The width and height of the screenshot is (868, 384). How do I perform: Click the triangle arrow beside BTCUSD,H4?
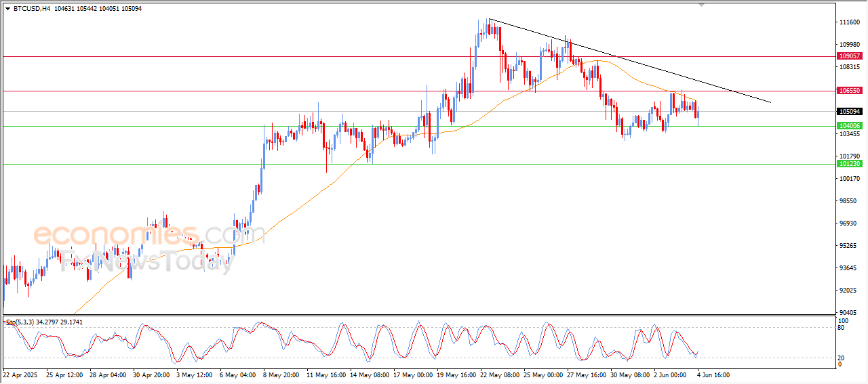[7, 8]
